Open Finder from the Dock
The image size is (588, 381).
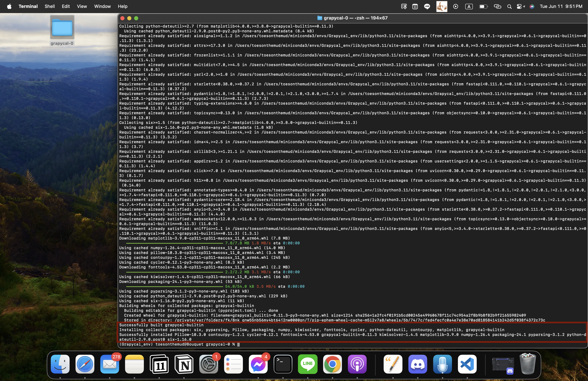(x=60, y=364)
